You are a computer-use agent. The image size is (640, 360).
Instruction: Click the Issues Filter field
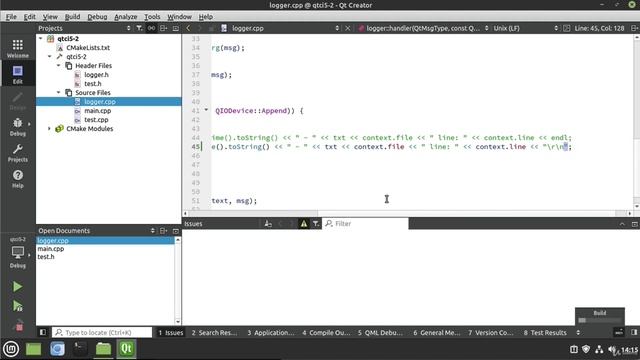(365, 224)
